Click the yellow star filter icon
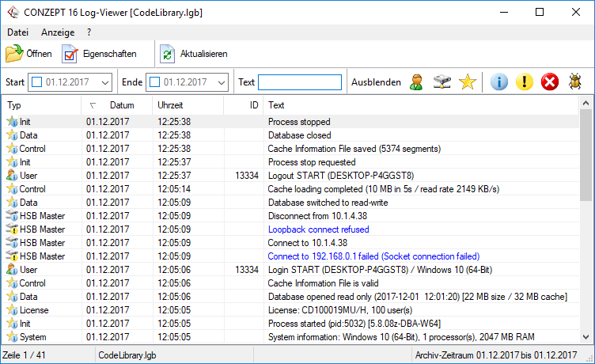Viewport: 595px width, 364px height. click(468, 82)
